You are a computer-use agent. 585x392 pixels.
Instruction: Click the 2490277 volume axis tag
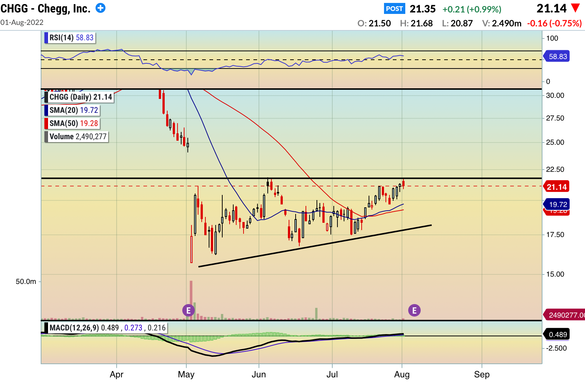click(565, 315)
